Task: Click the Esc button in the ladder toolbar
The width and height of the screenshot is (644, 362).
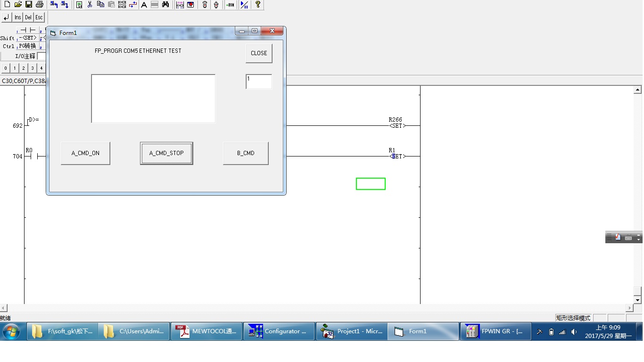Action: click(39, 17)
